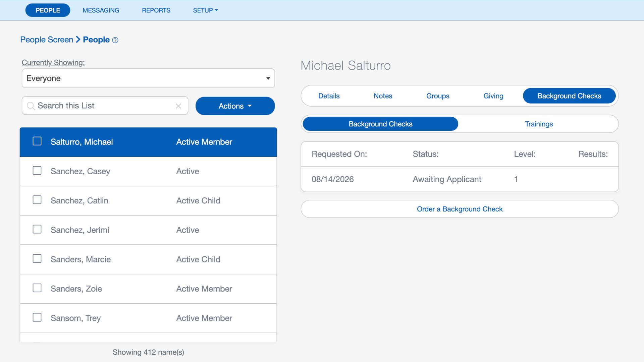Switch to the Notes tab
Image resolution: width=644 pixels, height=362 pixels.
coord(383,96)
